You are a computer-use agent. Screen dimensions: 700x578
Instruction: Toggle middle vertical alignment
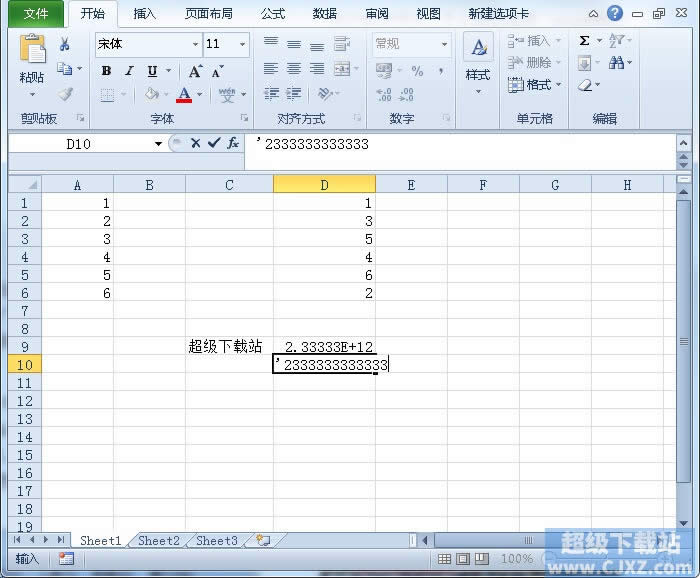(294, 43)
